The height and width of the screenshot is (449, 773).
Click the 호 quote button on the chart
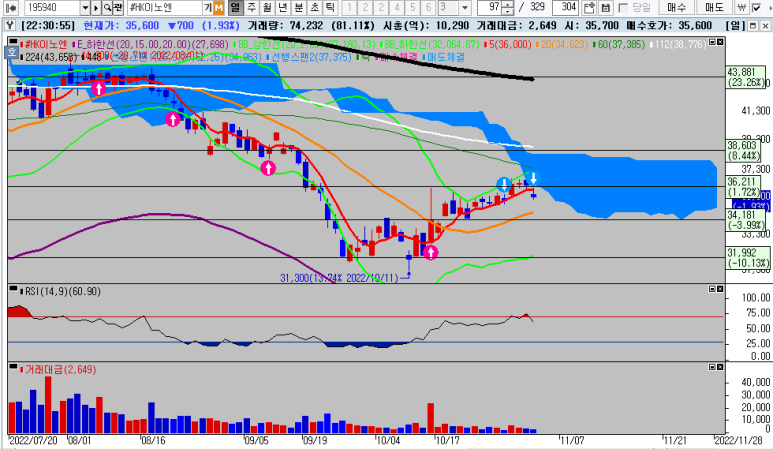tap(12, 52)
